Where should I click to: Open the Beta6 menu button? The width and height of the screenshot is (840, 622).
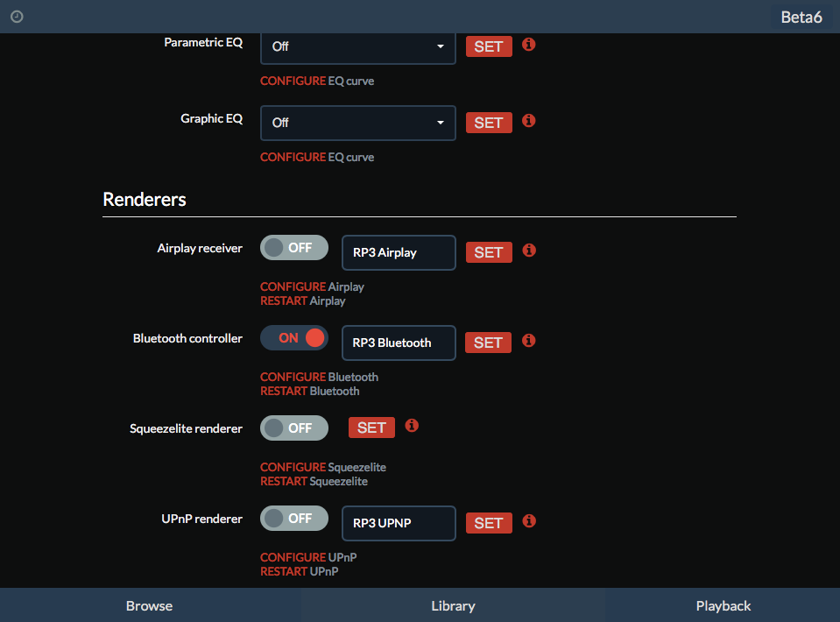[801, 18]
